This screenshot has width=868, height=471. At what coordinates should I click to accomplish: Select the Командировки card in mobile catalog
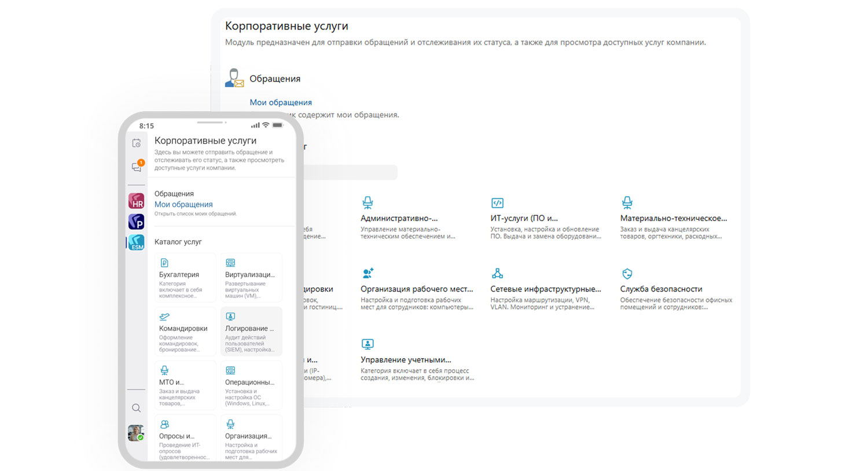pos(185,332)
